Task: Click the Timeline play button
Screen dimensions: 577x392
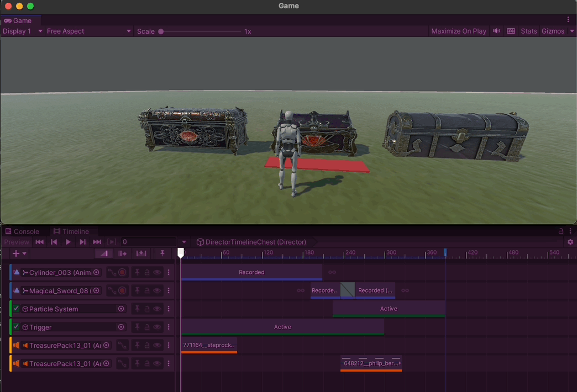Action: (68, 242)
